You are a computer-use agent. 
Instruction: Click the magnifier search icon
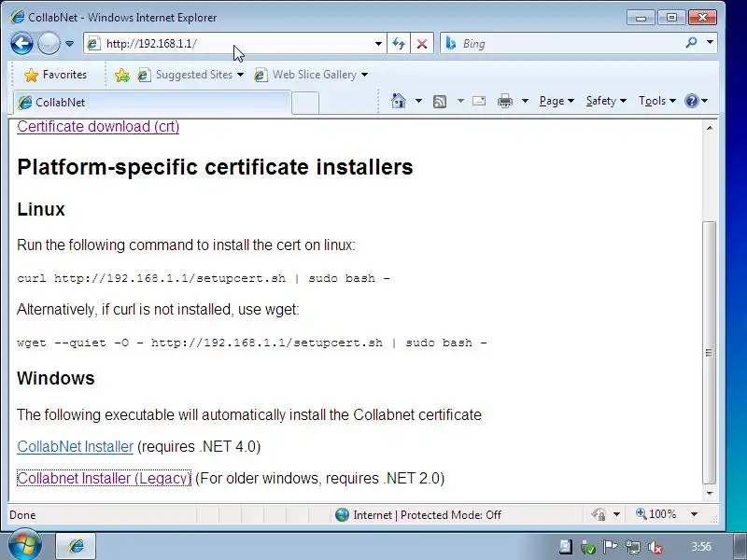coord(691,43)
